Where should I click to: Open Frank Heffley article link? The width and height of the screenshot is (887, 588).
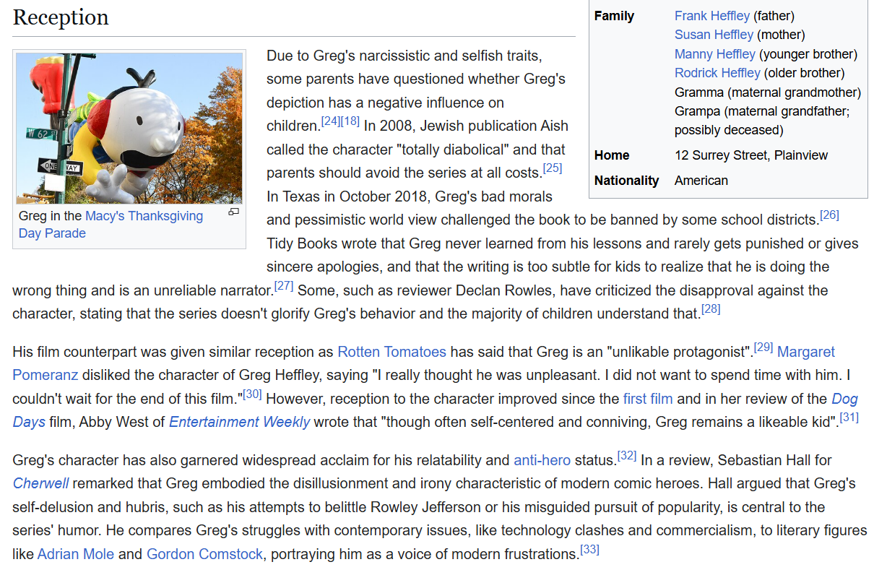(712, 16)
